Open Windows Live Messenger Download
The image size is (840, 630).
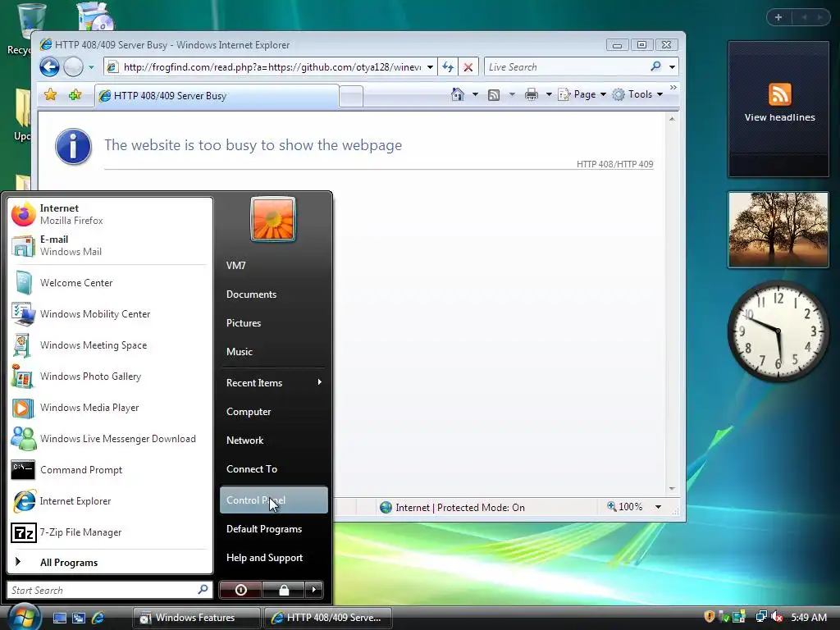(109, 439)
